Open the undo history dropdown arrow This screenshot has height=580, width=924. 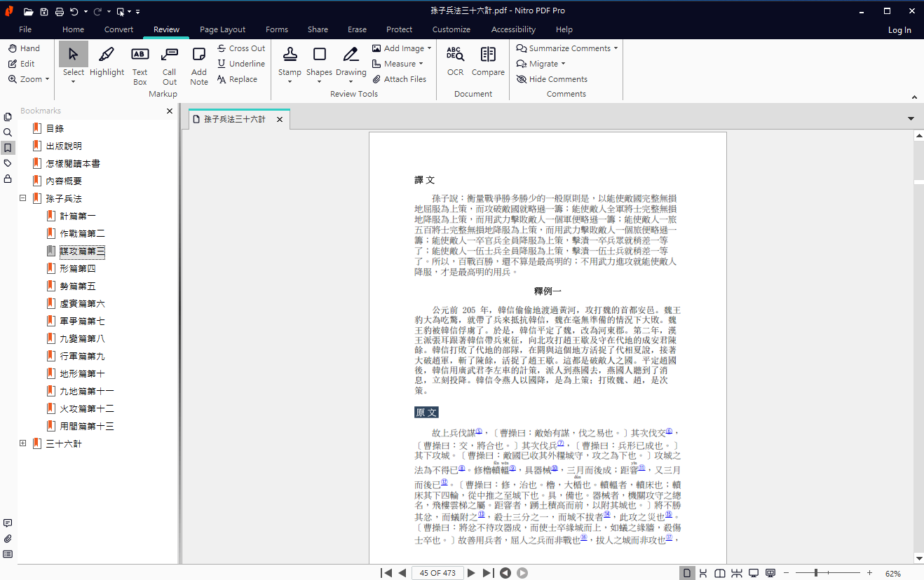click(x=86, y=12)
